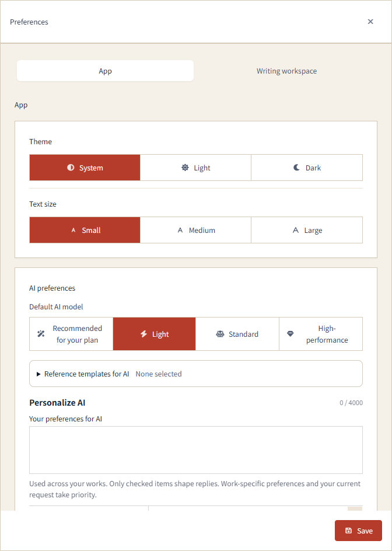This screenshot has height=551, width=392.
Task: Select Standard AI model
Action: point(237,334)
